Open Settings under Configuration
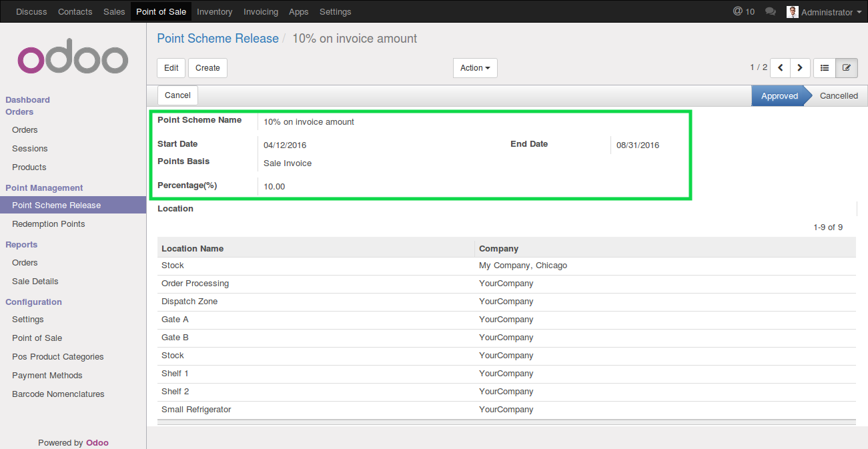Image resolution: width=868 pixels, height=449 pixels. click(x=28, y=320)
